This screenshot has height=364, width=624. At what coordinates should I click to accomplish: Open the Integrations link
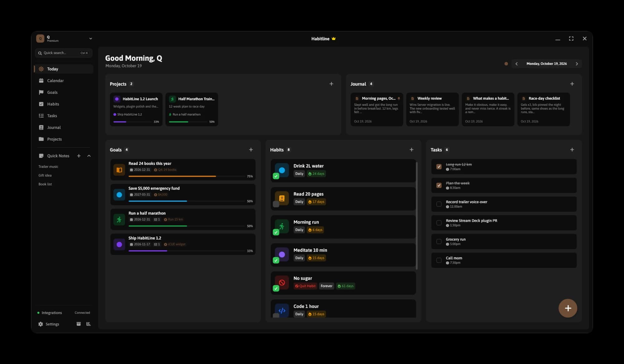coord(51,313)
